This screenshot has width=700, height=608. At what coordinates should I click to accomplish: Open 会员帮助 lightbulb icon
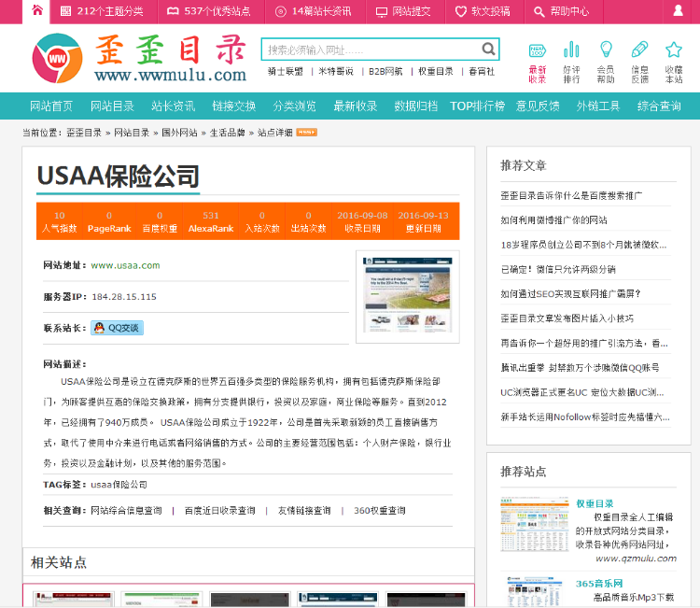click(606, 63)
